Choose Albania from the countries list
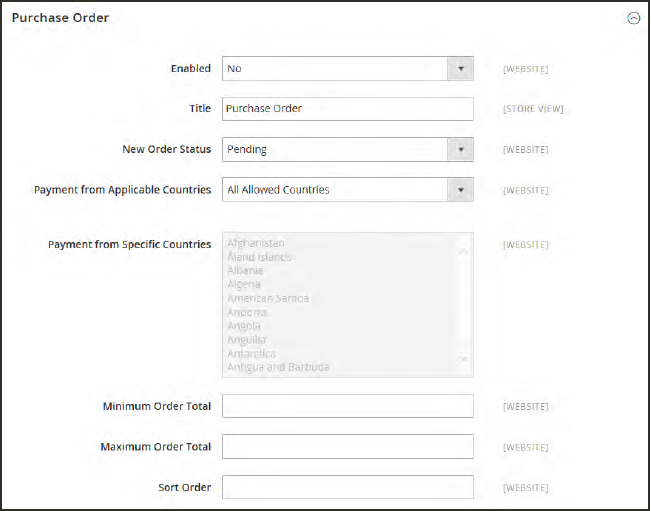This screenshot has height=511, width=651. (x=245, y=270)
